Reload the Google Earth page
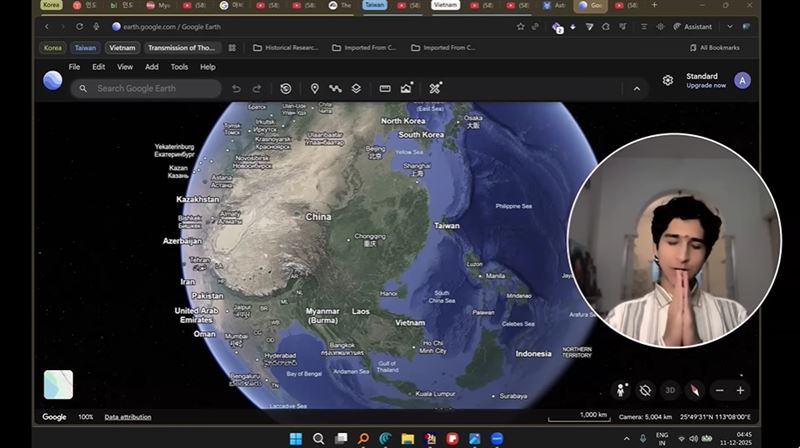 80,27
